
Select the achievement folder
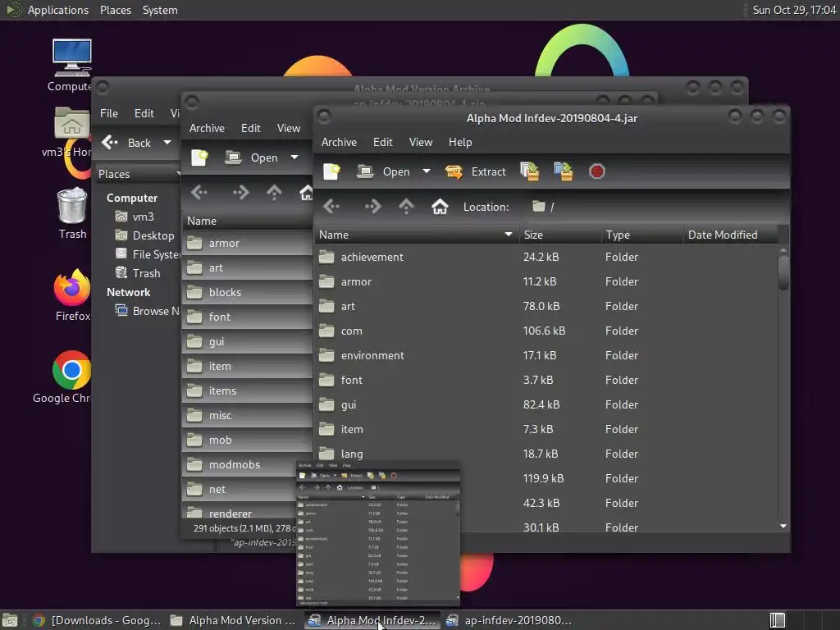546,257
